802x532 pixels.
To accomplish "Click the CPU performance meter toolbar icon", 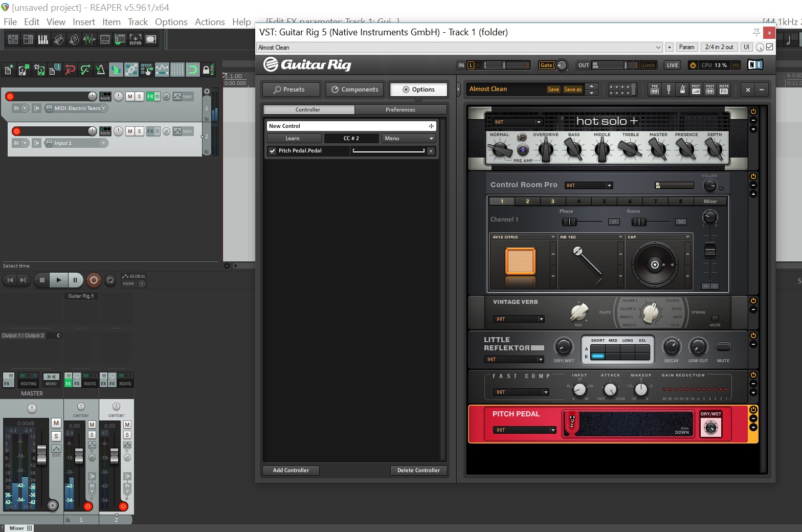I will [x=105, y=39].
